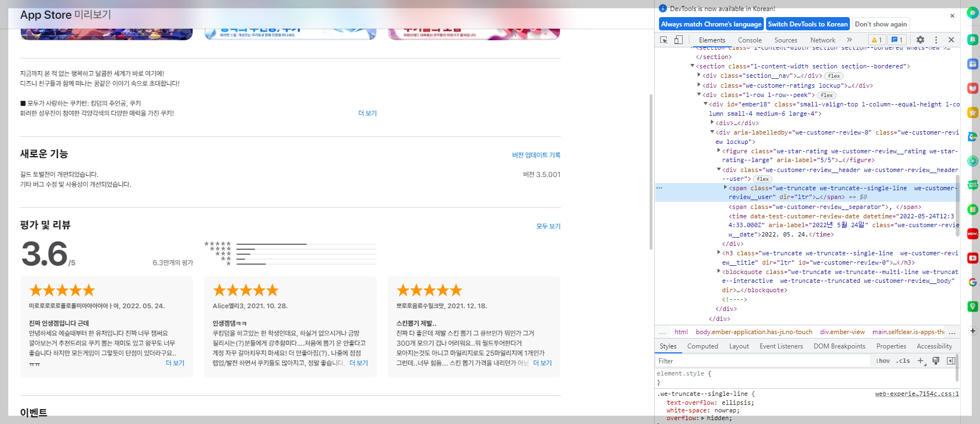Open Google icon in browser sidebar
This screenshot has height=424, width=980.
pos(973,282)
